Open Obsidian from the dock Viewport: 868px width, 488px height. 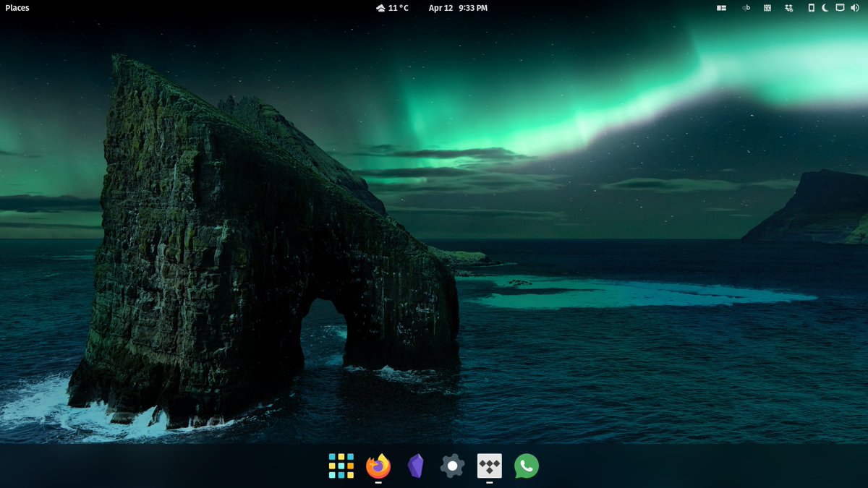pos(415,466)
